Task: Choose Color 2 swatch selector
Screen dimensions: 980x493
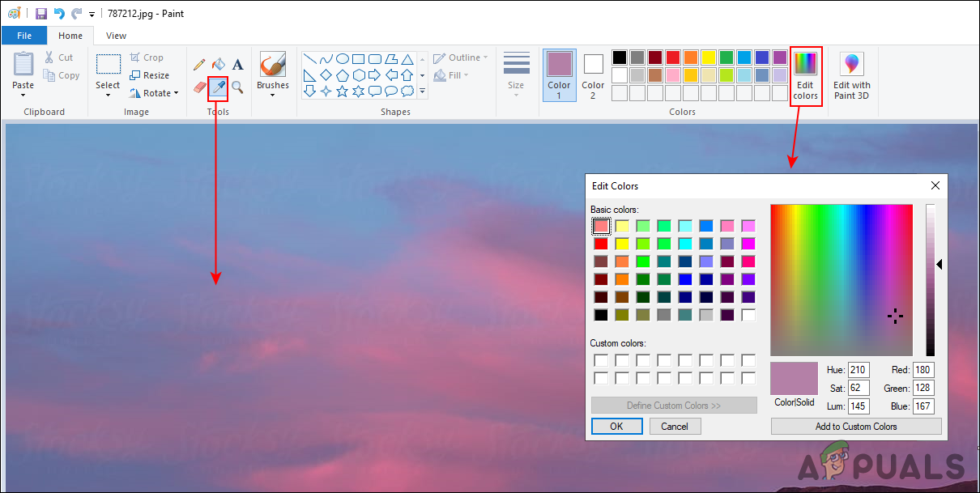Action: coord(593,74)
